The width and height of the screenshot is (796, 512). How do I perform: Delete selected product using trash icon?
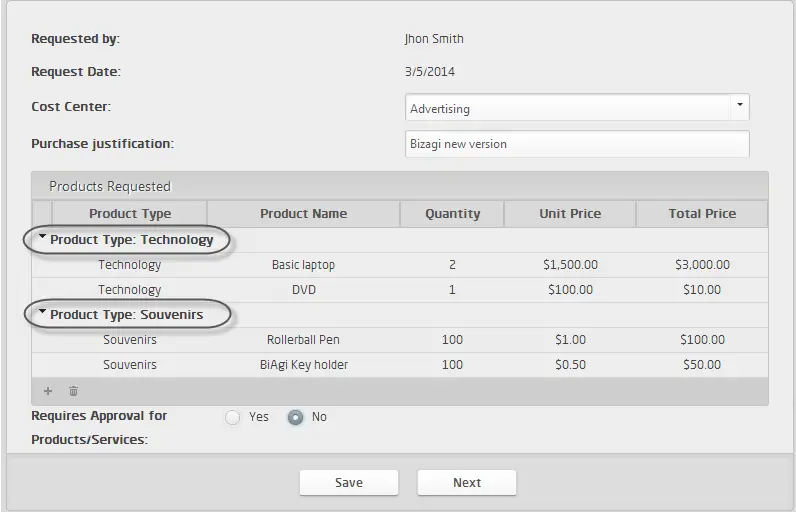[74, 391]
